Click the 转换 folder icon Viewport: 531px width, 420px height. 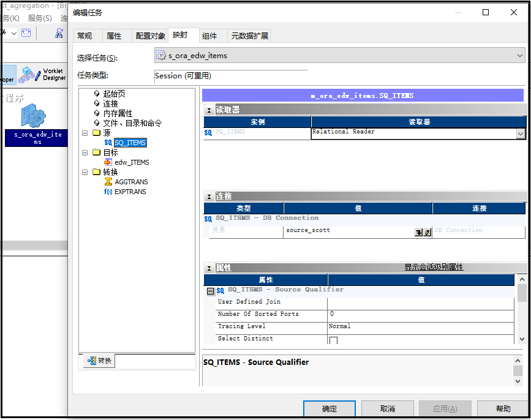tap(97, 172)
